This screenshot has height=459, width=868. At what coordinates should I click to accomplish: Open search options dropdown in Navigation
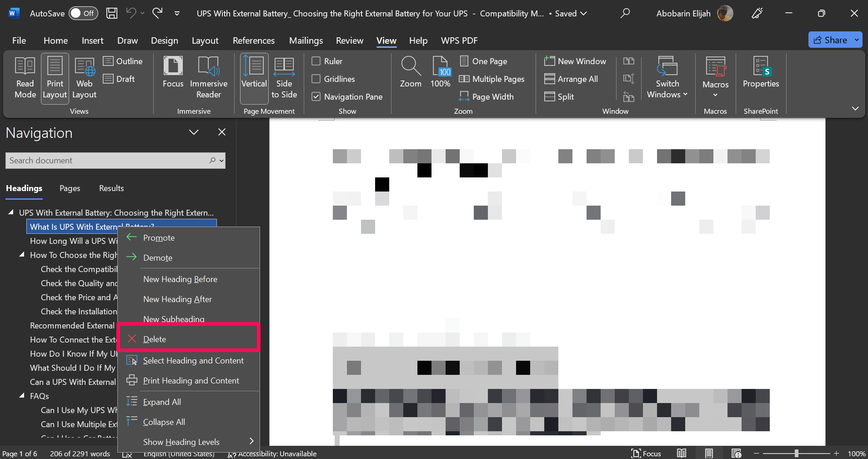pos(221,161)
